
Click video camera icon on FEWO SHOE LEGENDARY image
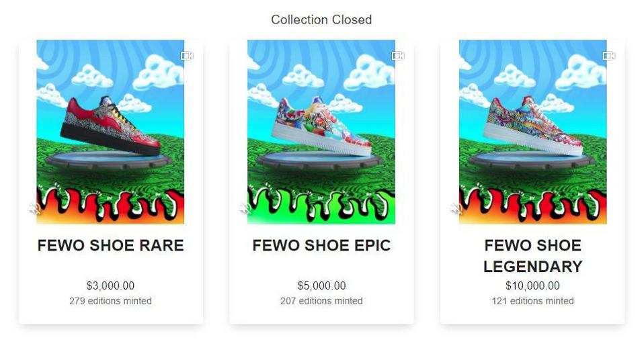point(608,55)
